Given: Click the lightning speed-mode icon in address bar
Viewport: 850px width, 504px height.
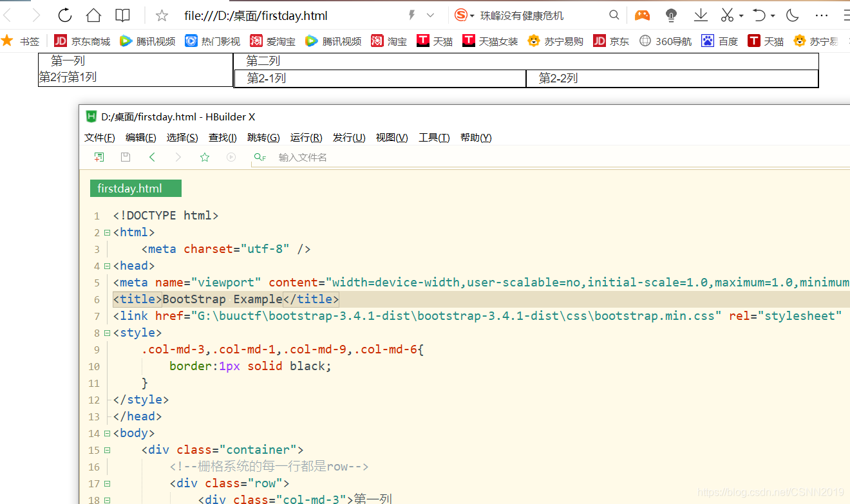Looking at the screenshot, I should tap(411, 15).
